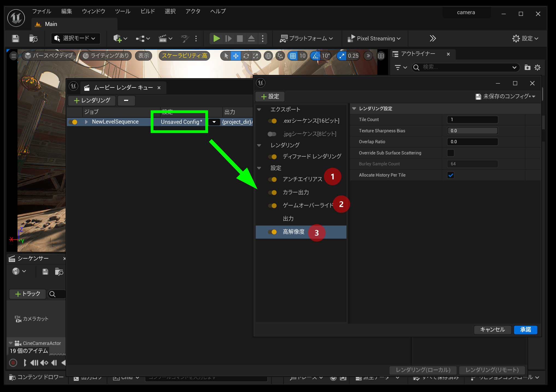Open the outliner settings gear icon
The image size is (556, 392).
(537, 68)
